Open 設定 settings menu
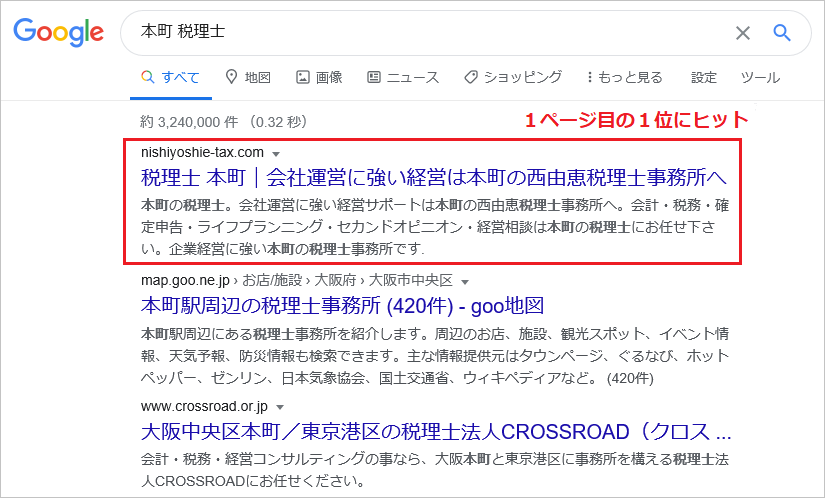This screenshot has width=825, height=498. click(x=704, y=78)
